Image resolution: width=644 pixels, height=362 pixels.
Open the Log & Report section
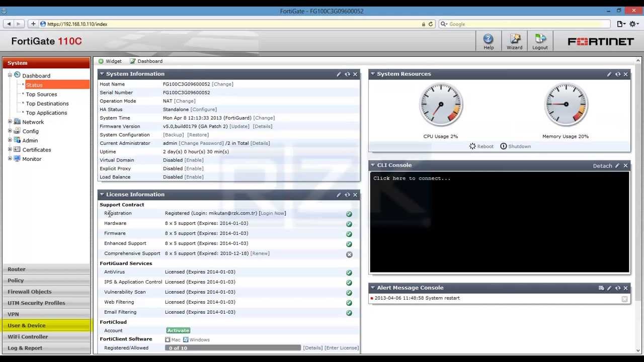click(x=46, y=348)
